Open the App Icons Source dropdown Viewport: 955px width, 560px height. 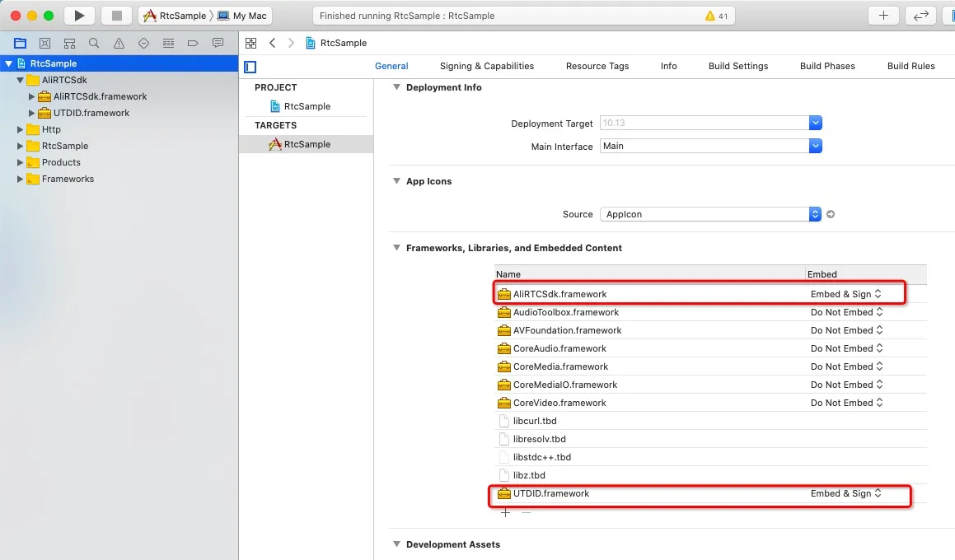815,214
